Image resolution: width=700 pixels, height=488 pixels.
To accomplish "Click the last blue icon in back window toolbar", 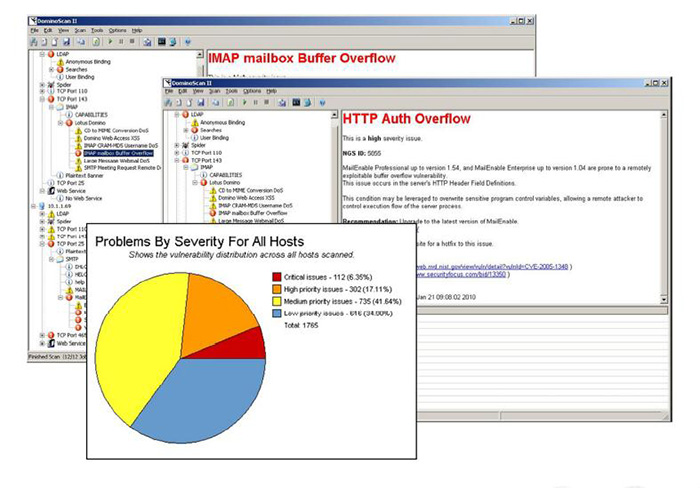I will (188, 42).
